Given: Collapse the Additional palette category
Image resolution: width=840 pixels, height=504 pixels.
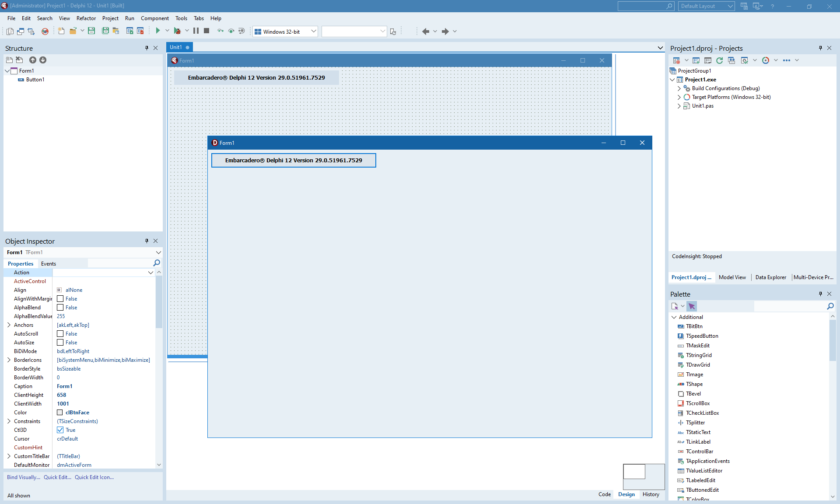Looking at the screenshot, I should [x=674, y=317].
